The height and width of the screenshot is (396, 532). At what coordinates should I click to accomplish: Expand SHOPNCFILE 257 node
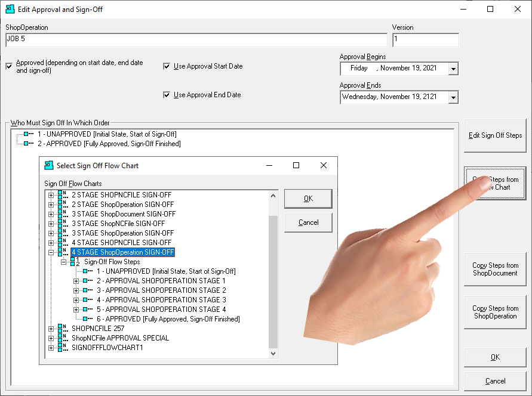tap(51, 329)
